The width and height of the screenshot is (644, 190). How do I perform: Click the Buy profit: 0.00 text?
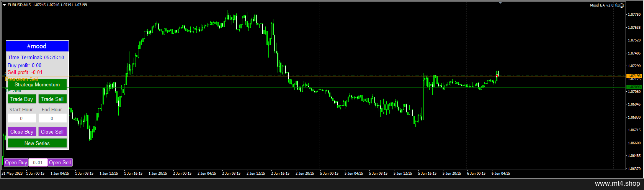(25, 65)
